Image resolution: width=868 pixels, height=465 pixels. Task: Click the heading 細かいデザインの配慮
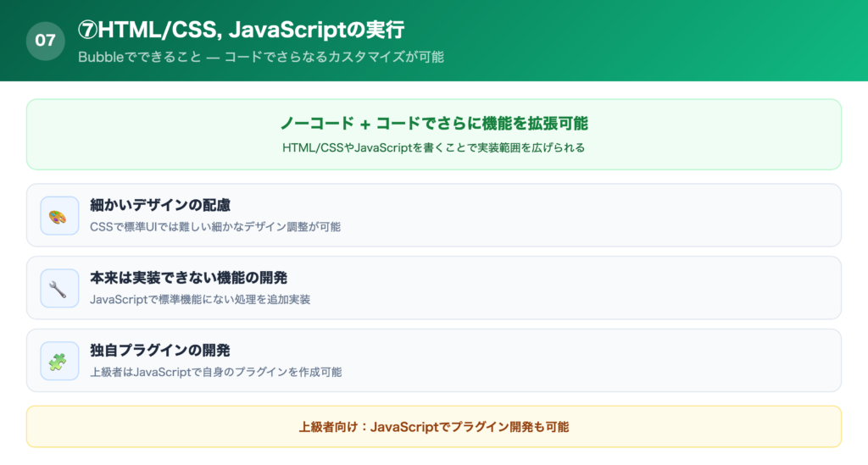coord(160,205)
